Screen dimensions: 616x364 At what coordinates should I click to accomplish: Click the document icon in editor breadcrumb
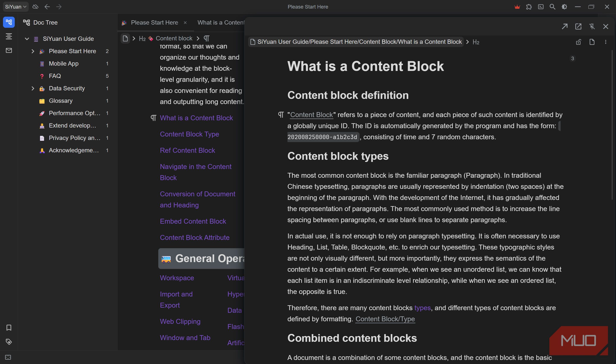[125, 38]
